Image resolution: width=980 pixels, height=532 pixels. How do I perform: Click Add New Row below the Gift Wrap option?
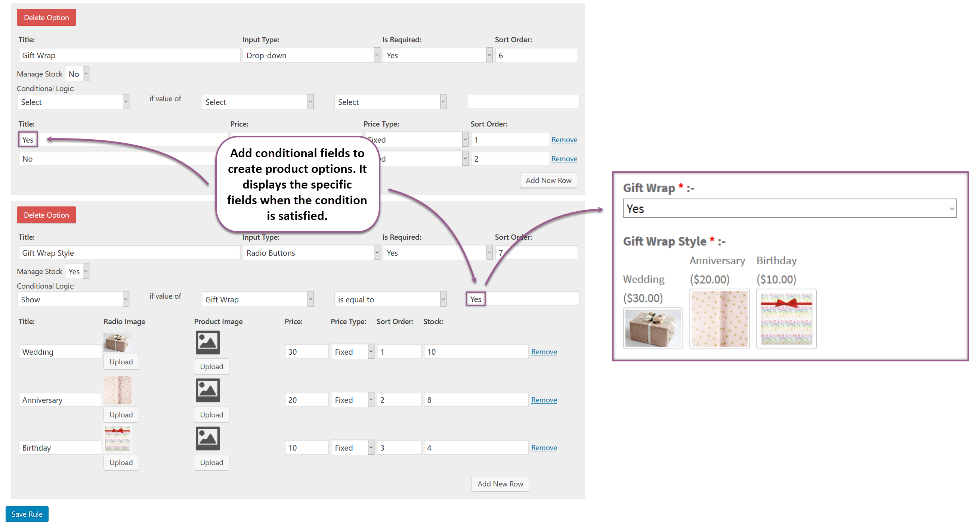pyautogui.click(x=548, y=180)
